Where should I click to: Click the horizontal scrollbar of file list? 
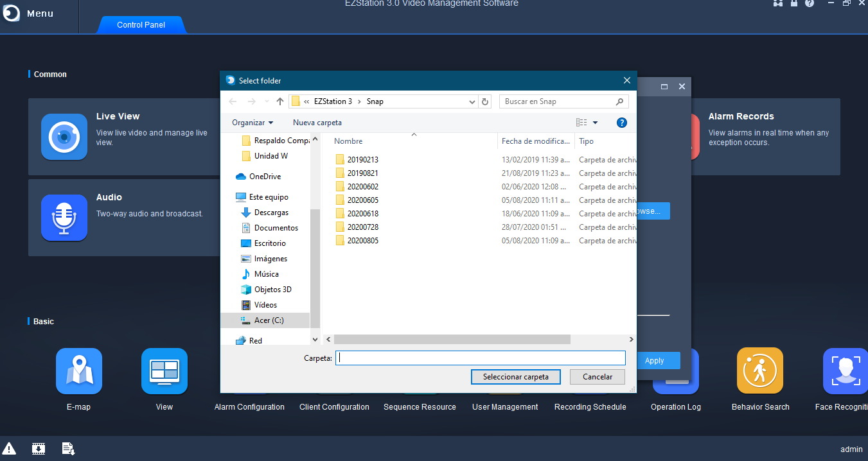pos(452,339)
